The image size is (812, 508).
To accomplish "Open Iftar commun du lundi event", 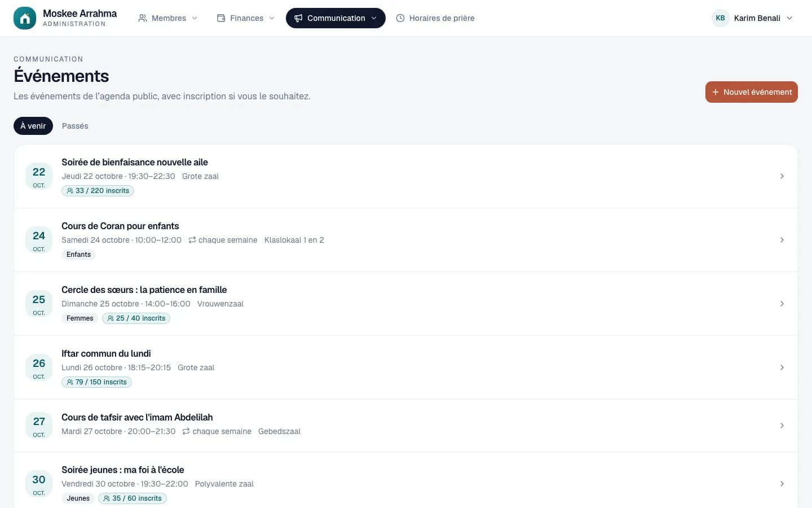I will pos(106,353).
